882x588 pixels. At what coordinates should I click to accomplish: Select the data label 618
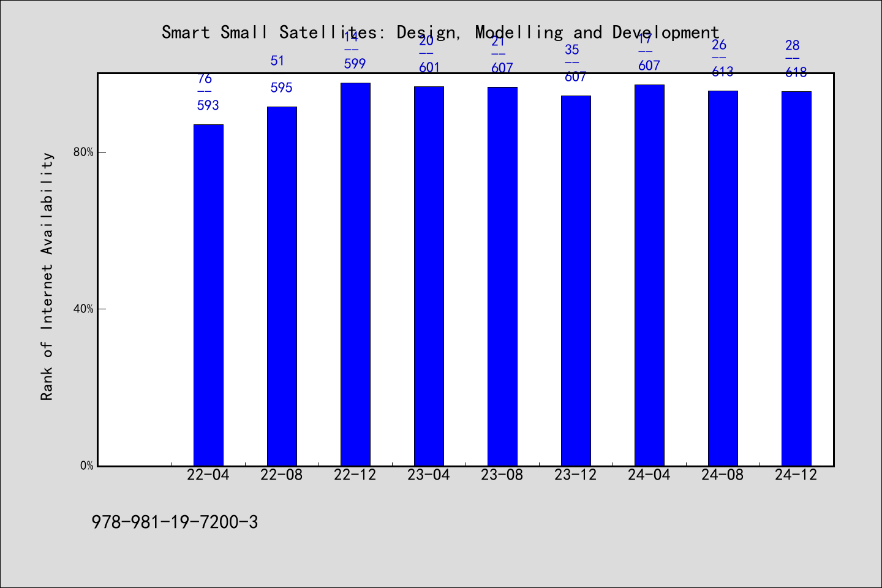pyautogui.click(x=796, y=72)
